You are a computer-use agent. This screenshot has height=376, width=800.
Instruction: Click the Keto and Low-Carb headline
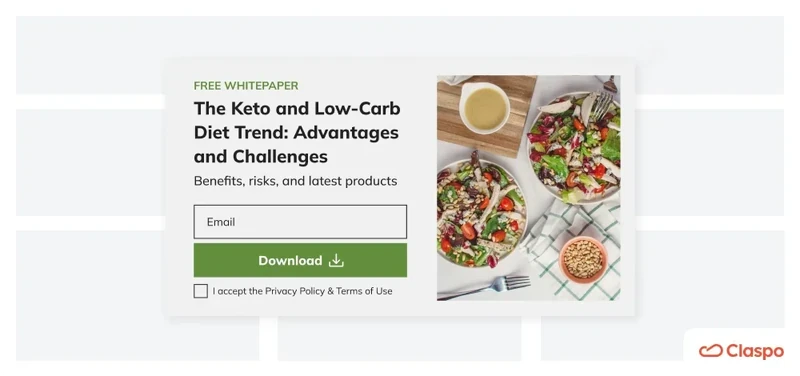point(297,132)
